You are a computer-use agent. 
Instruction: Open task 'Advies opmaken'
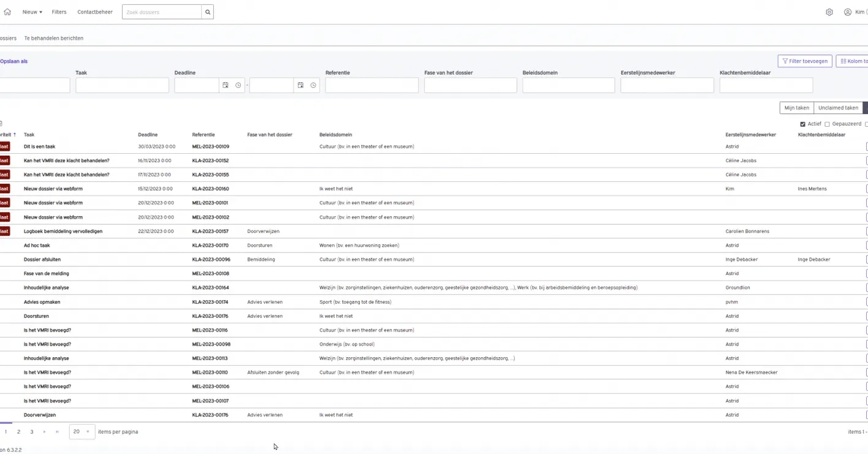coord(42,302)
